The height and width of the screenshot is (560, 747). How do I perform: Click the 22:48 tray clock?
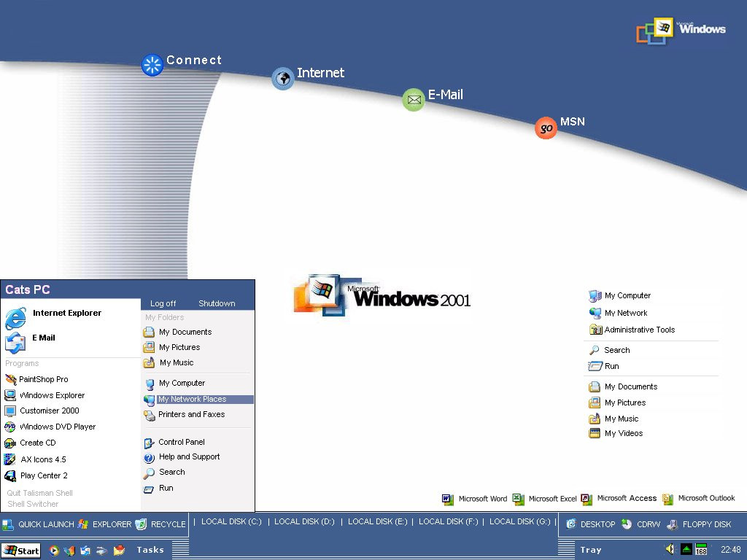730,550
